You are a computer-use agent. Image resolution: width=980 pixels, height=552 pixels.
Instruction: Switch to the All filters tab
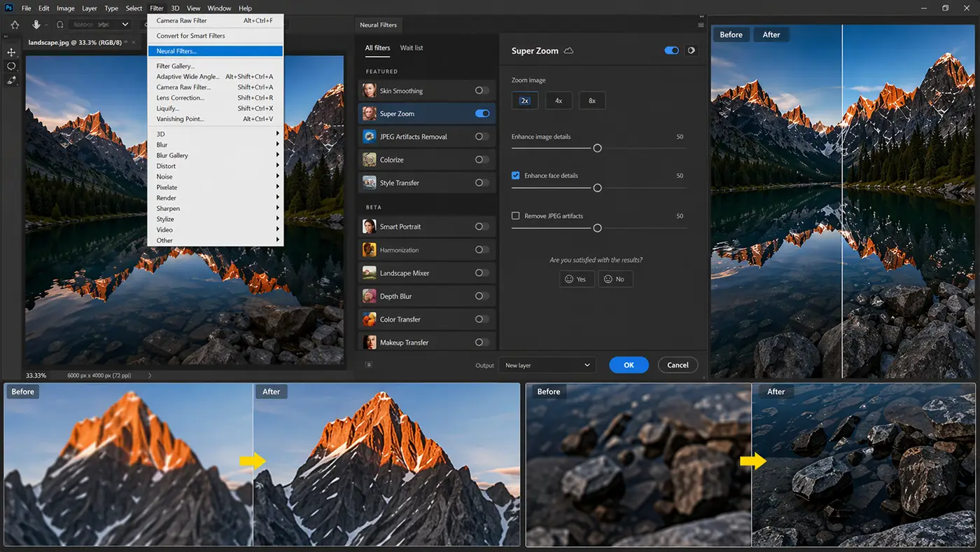(x=377, y=48)
